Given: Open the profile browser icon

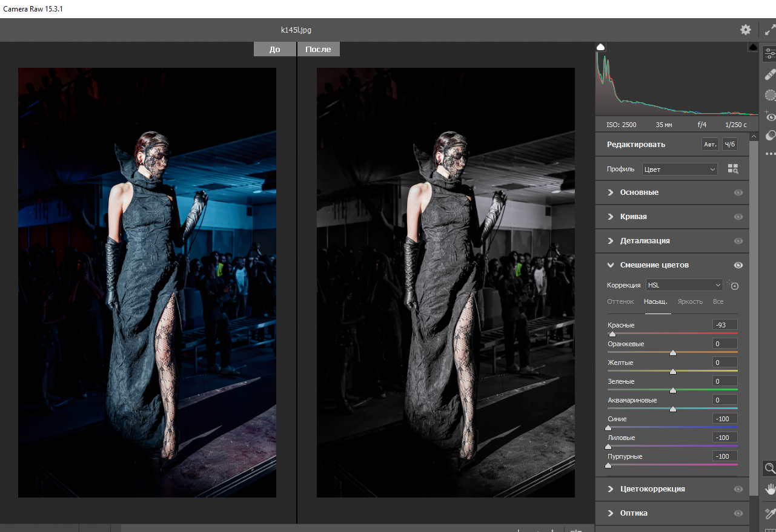Looking at the screenshot, I should coord(733,169).
